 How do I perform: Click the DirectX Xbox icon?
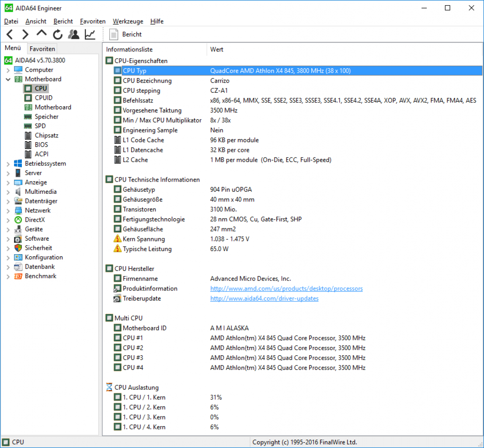tap(18, 220)
